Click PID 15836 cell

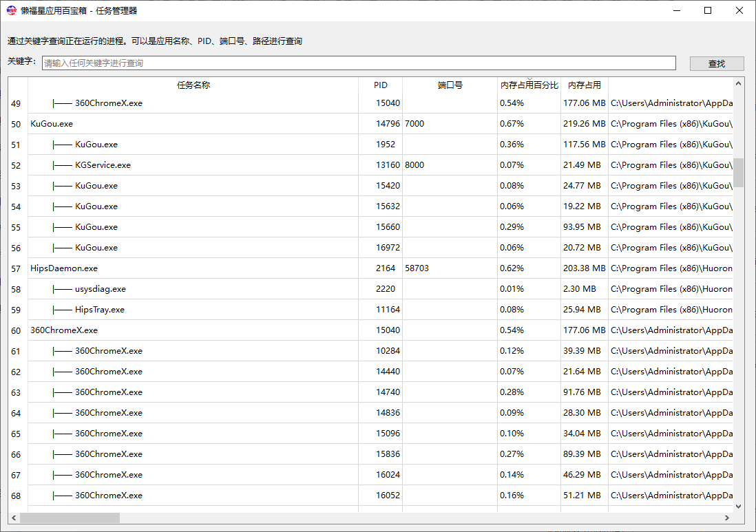388,454
